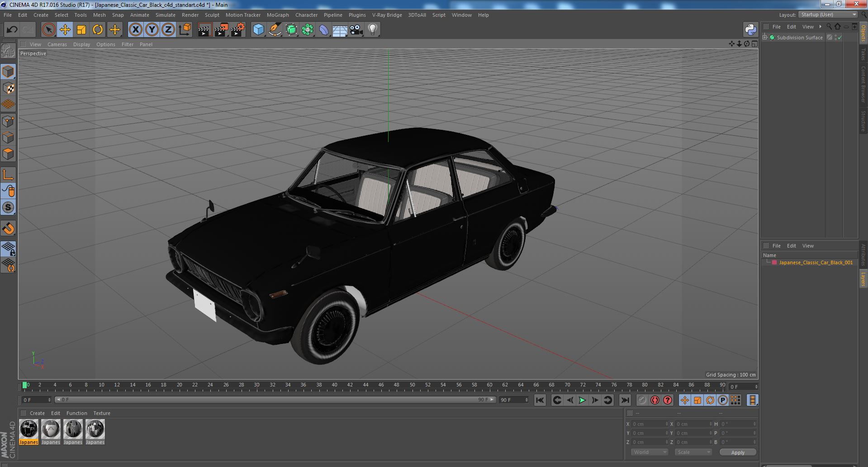868x467 pixels.
Task: Toggle viewport maximize icon
Action: (x=754, y=44)
